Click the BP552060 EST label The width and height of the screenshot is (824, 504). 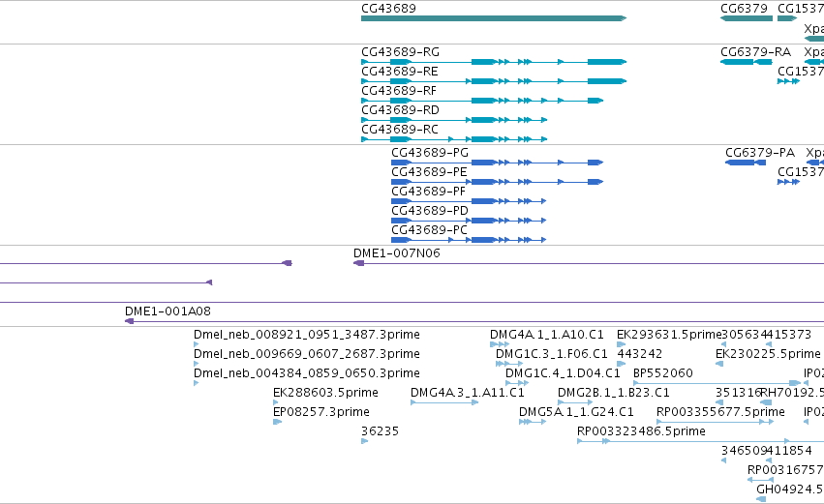click(662, 373)
